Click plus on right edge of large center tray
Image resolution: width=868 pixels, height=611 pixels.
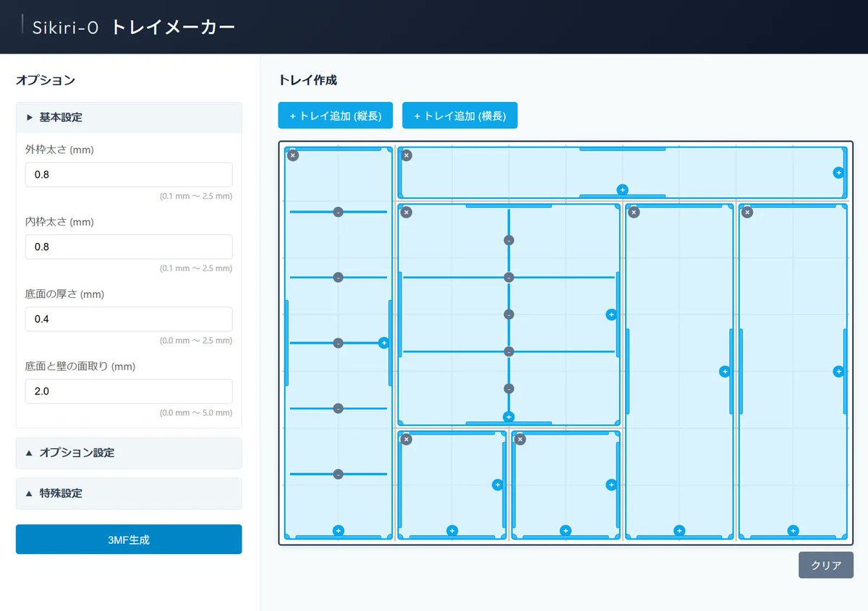click(611, 315)
